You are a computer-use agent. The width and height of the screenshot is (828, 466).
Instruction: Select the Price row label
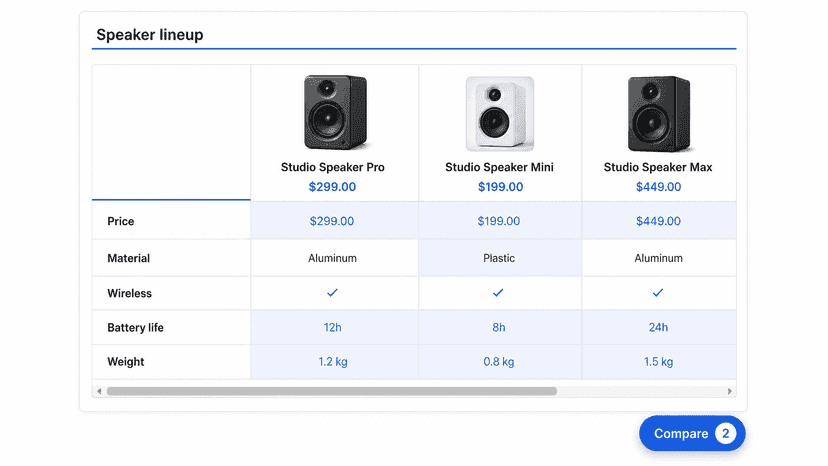point(120,221)
